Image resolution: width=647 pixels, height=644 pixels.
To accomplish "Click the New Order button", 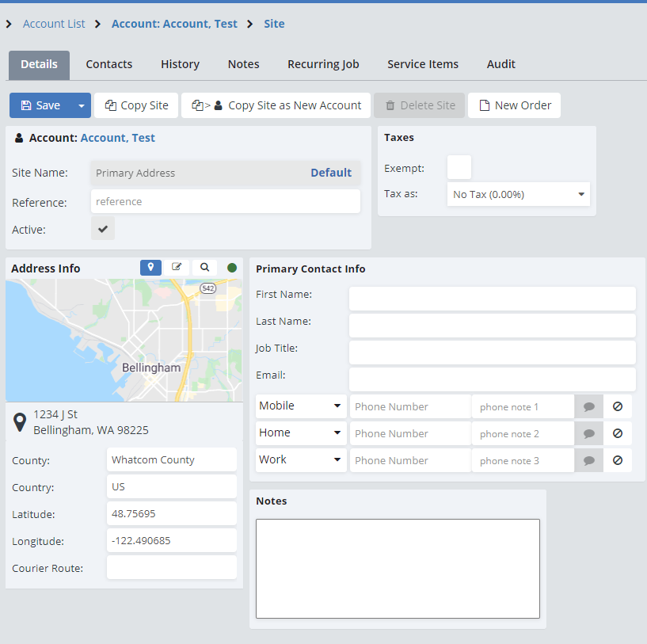I will pos(514,105).
